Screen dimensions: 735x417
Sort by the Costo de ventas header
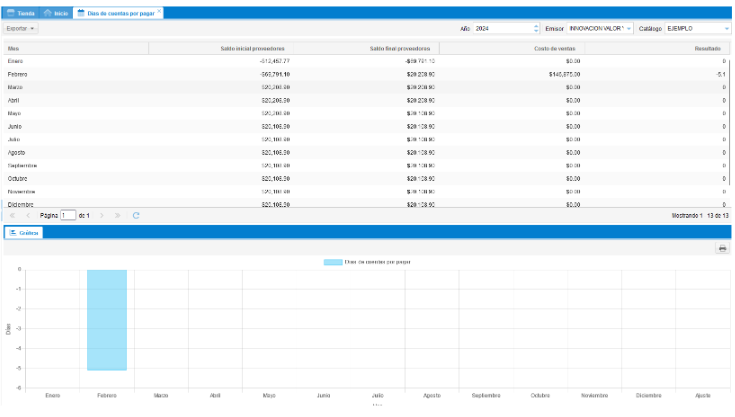547,48
